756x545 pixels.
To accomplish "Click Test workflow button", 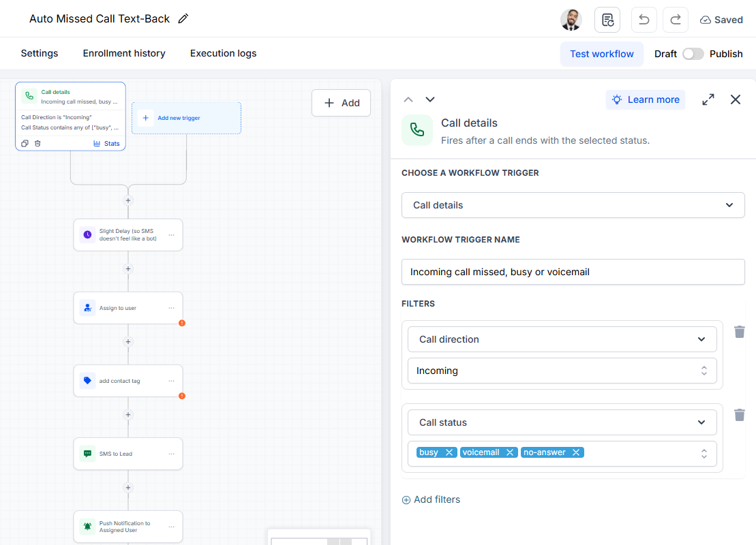I will (602, 54).
